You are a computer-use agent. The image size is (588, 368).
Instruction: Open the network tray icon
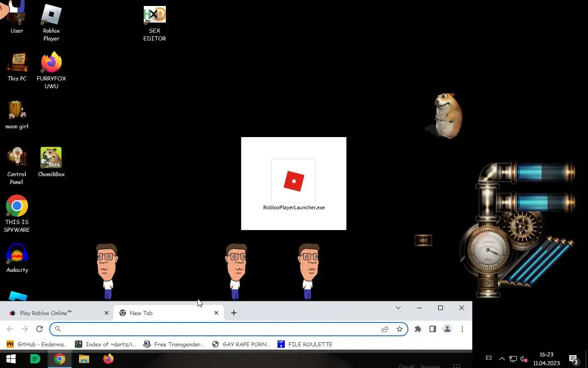coord(513,359)
